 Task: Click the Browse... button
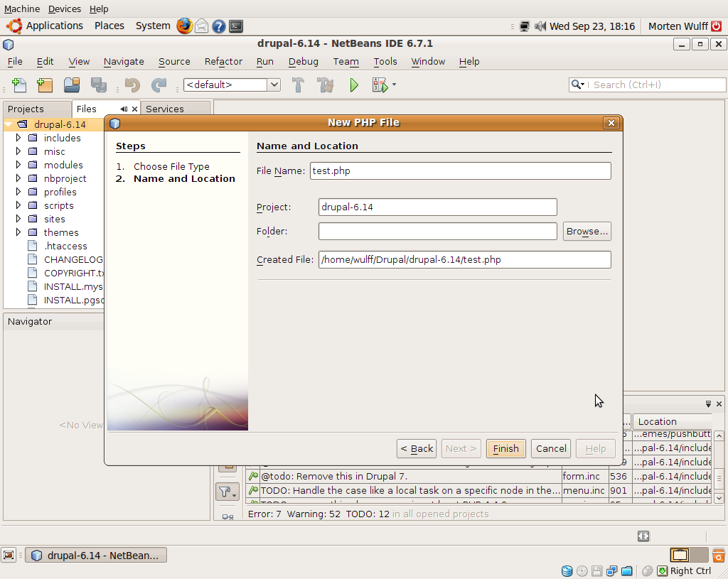point(587,232)
